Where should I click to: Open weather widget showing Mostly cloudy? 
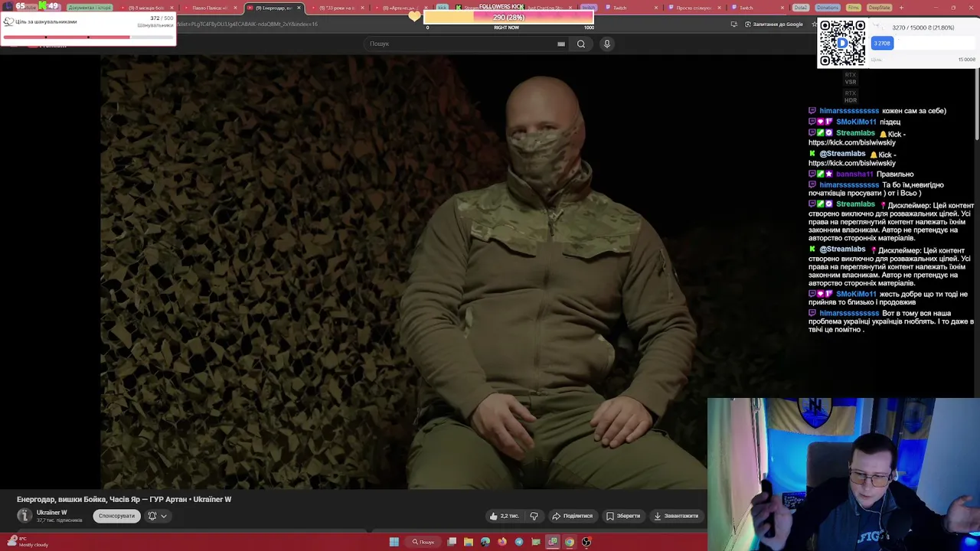26,542
